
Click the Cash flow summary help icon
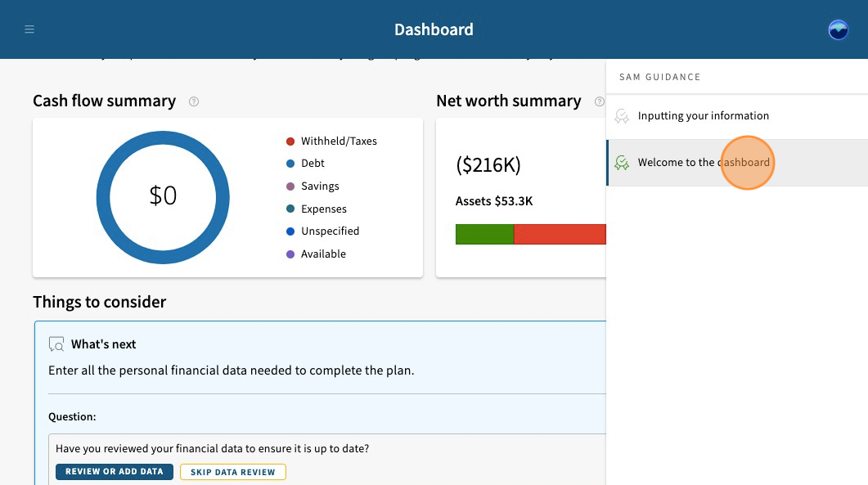(194, 101)
